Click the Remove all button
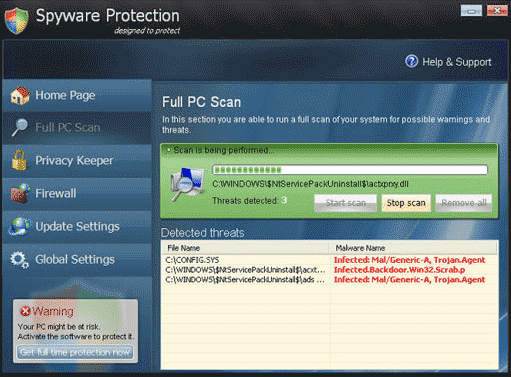This screenshot has height=377, width=511. (x=464, y=203)
